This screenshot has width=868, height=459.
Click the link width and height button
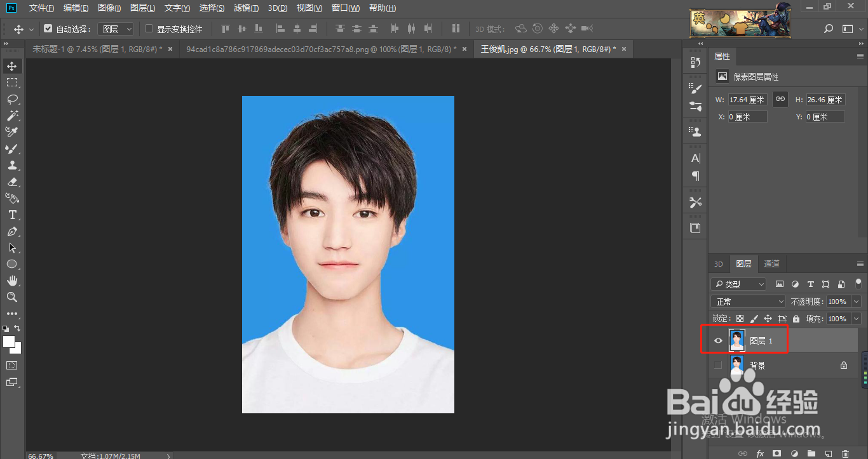[780, 100]
